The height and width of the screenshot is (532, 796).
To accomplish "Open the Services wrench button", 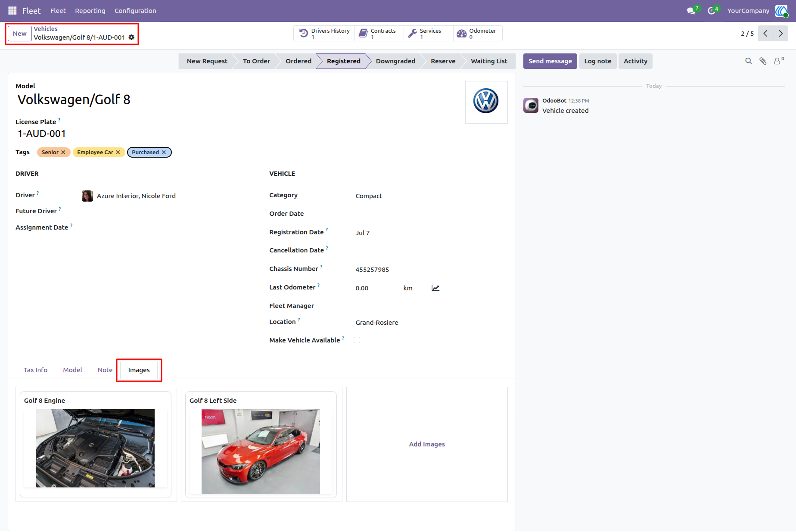I will pos(428,33).
